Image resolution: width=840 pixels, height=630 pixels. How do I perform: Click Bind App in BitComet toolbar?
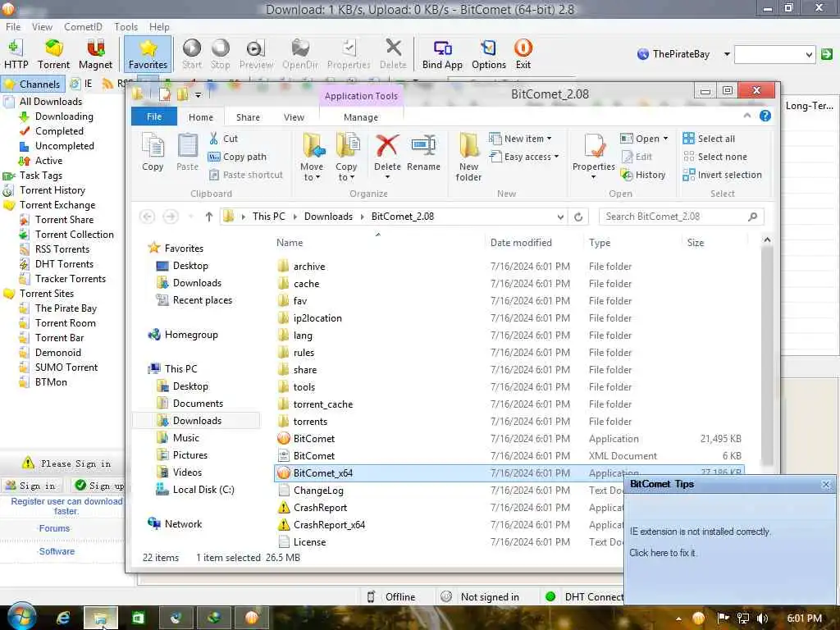tap(442, 53)
